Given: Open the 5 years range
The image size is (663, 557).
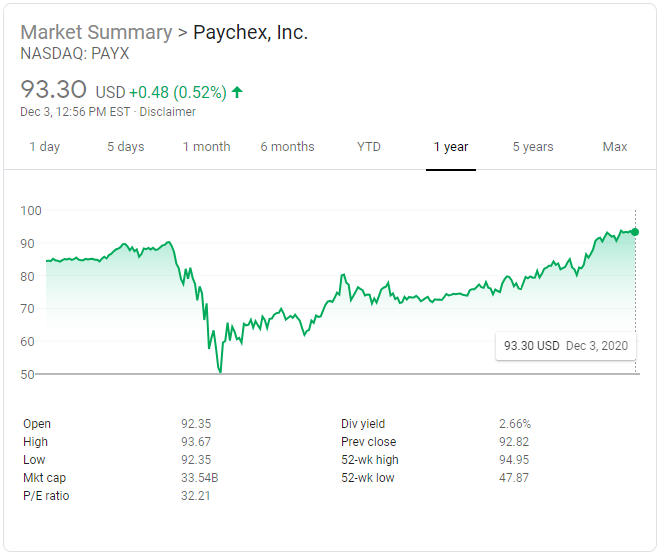Looking at the screenshot, I should pyautogui.click(x=533, y=147).
